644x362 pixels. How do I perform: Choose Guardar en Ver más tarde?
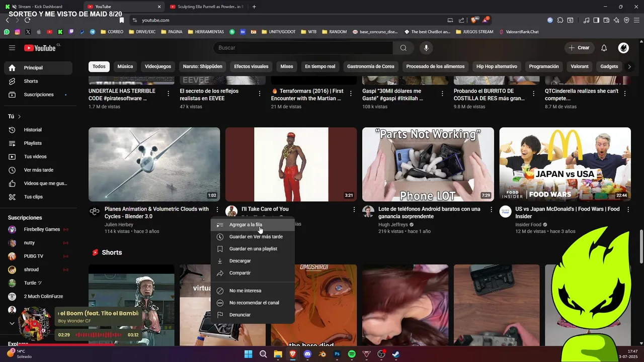[x=253, y=237]
